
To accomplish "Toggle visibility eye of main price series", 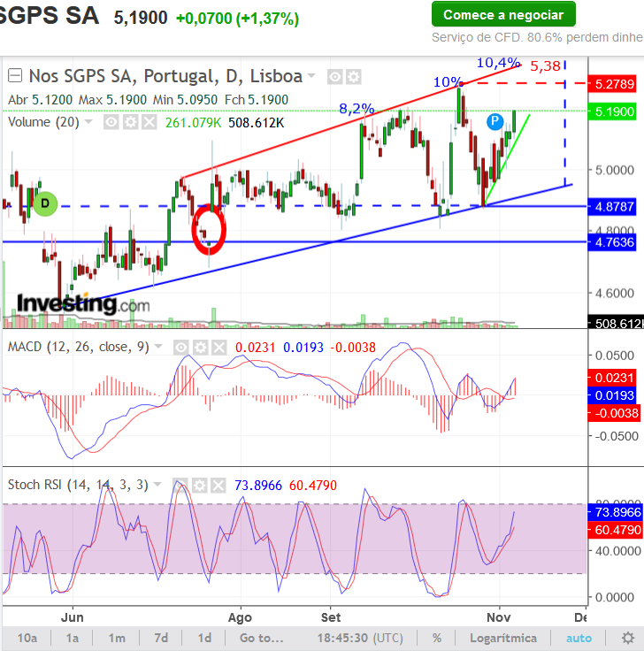I will (334, 77).
